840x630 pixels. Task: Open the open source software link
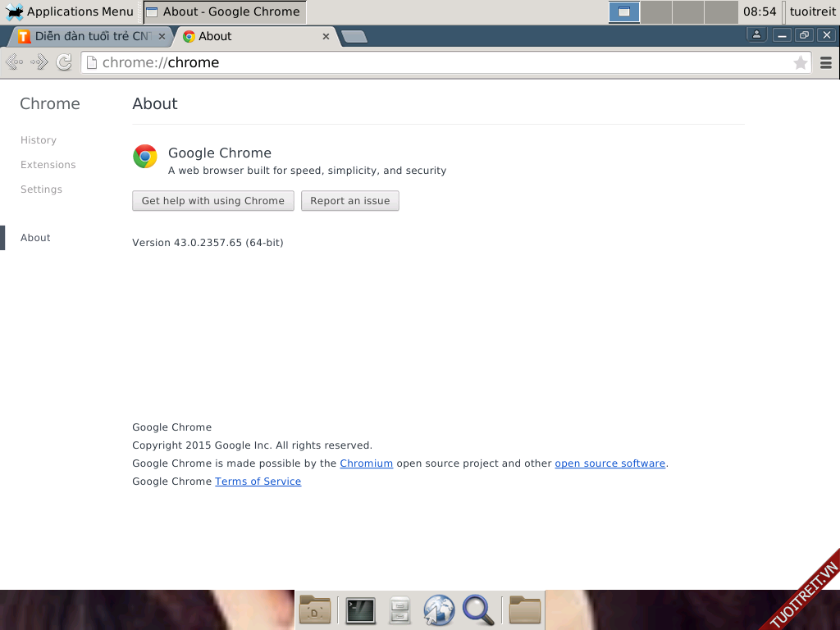[x=609, y=463]
